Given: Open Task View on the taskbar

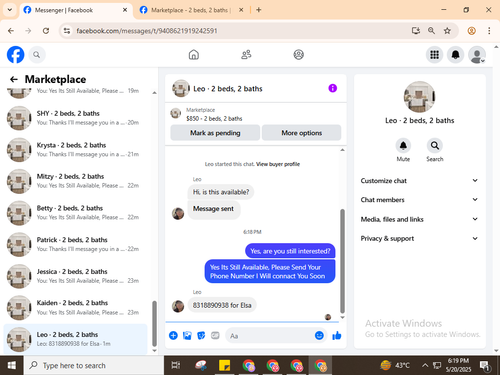Looking at the screenshot, I should 176,365.
